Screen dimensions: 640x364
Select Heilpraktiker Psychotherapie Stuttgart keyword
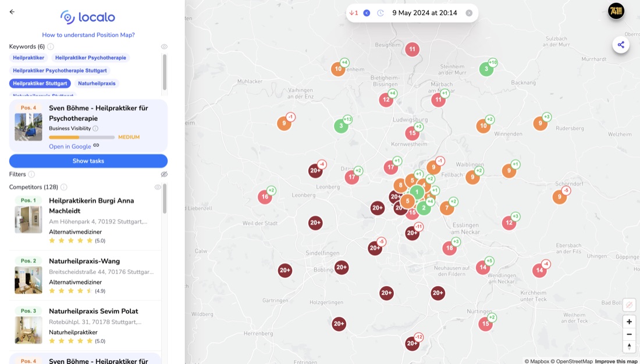59,70
